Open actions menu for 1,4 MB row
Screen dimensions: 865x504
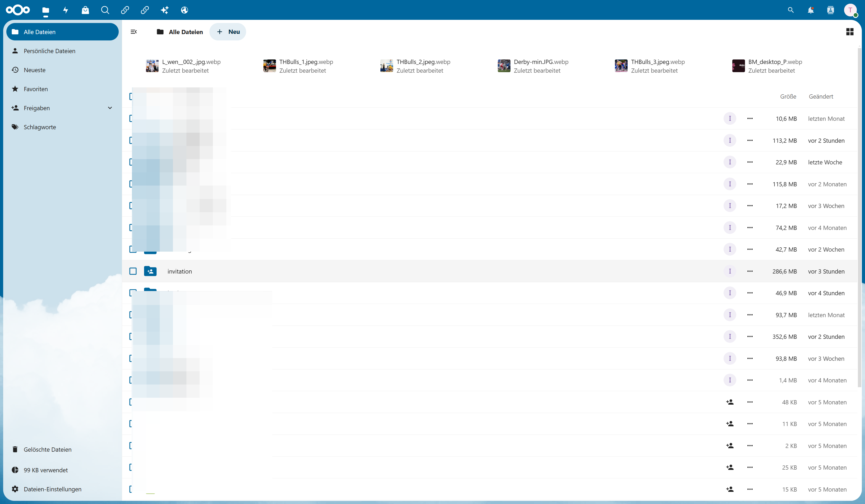[750, 380]
